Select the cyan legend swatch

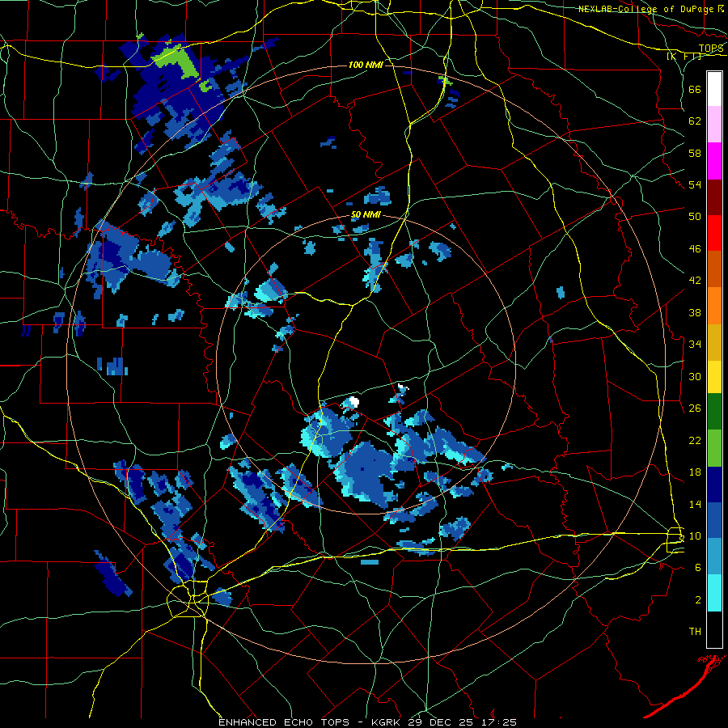[714, 593]
